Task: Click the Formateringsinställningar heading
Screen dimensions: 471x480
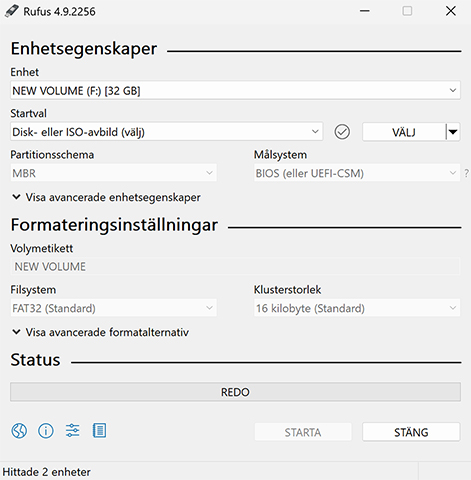Action: click(x=114, y=225)
